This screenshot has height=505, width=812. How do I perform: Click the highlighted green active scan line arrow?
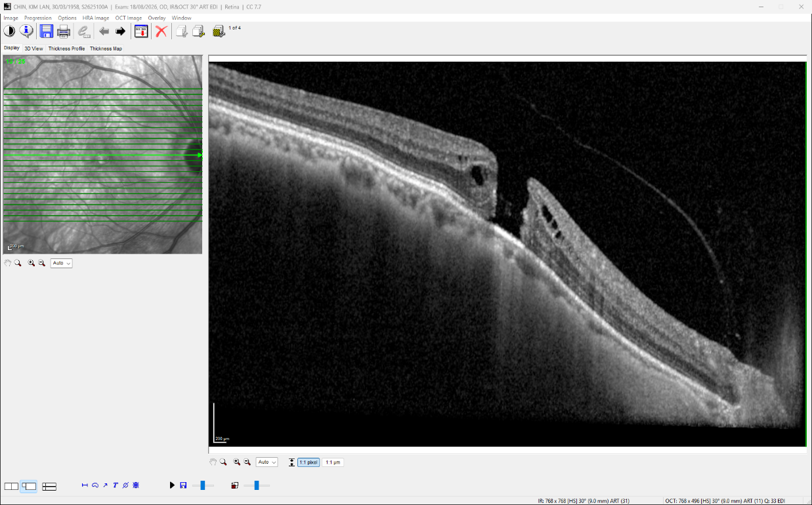point(200,155)
